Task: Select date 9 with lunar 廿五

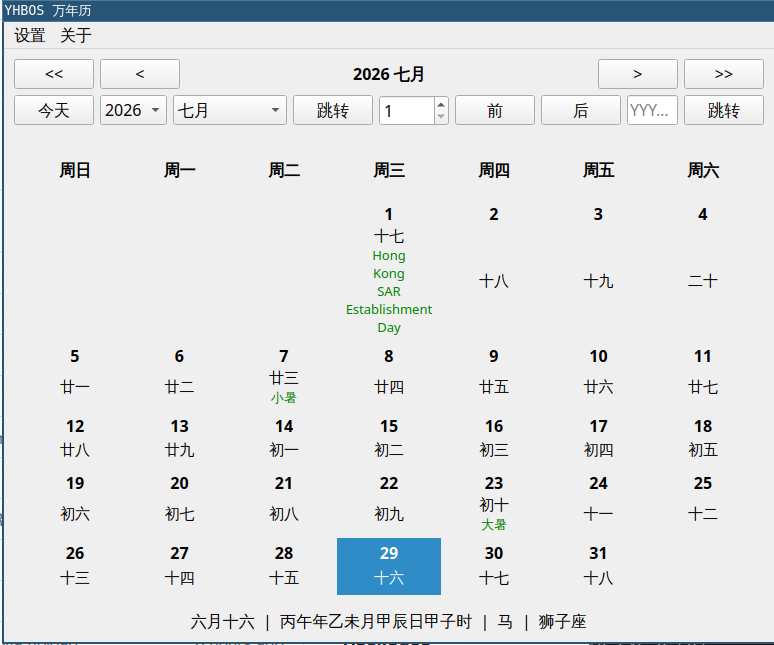Action: pos(494,376)
